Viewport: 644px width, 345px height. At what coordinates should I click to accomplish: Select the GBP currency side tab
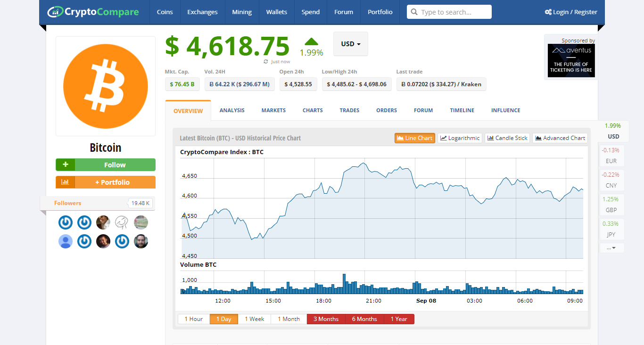tap(611, 205)
